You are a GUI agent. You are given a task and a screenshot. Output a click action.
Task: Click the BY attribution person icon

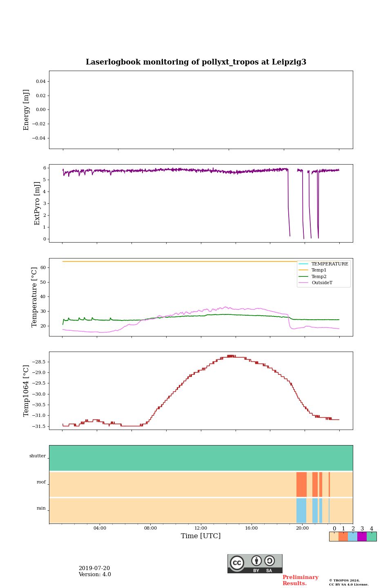(256, 561)
